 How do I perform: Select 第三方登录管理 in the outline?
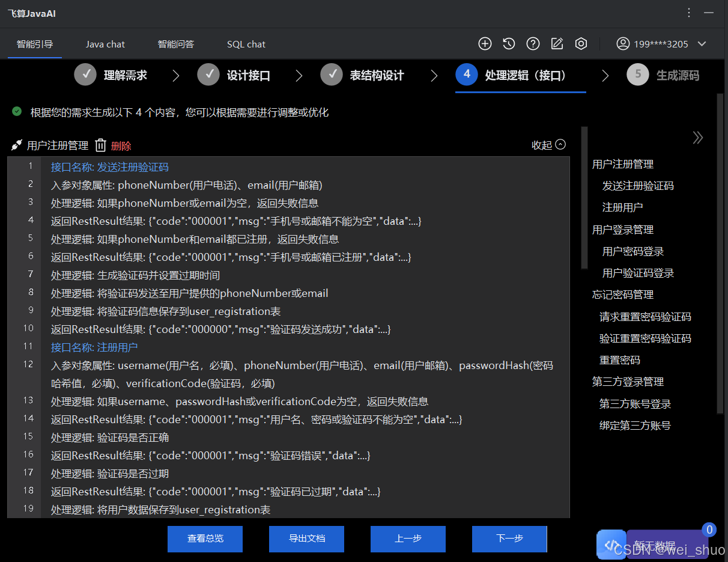[x=628, y=382]
